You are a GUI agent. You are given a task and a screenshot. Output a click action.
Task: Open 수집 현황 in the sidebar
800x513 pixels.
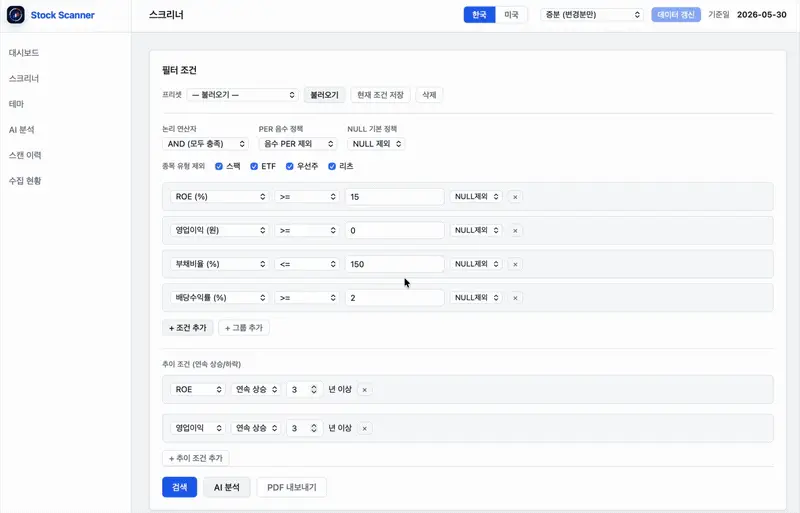point(25,181)
